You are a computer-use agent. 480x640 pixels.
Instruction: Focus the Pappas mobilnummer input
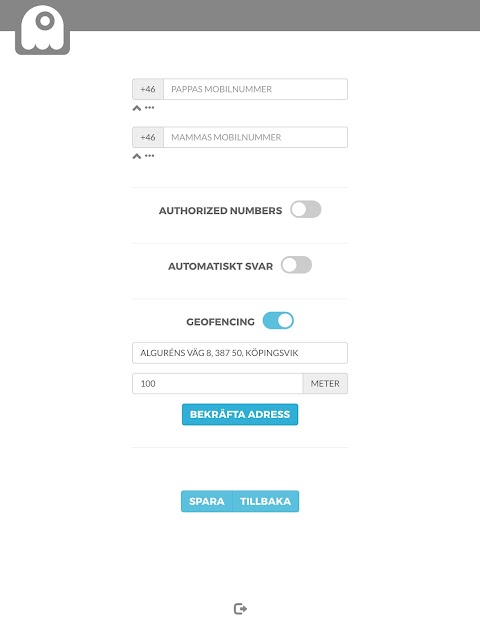pos(256,89)
